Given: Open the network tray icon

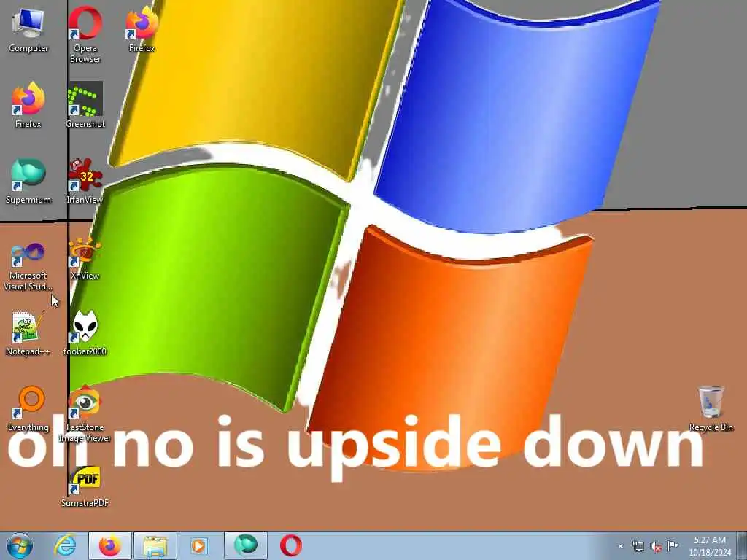Looking at the screenshot, I should coord(638,546).
